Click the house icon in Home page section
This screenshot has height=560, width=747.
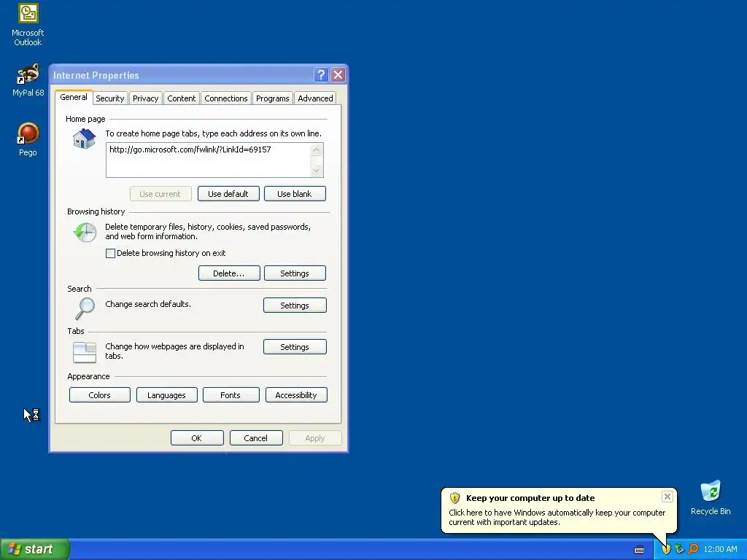click(85, 139)
